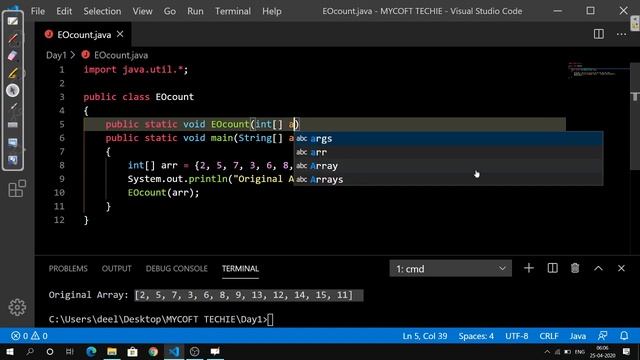Open Task View in the taskbar
Screen dimensions: 640x360
pos(70,351)
